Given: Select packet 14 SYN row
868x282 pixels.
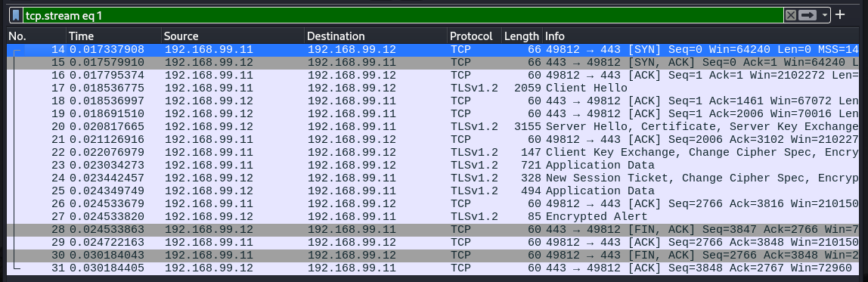Looking at the screenshot, I should point(433,50).
